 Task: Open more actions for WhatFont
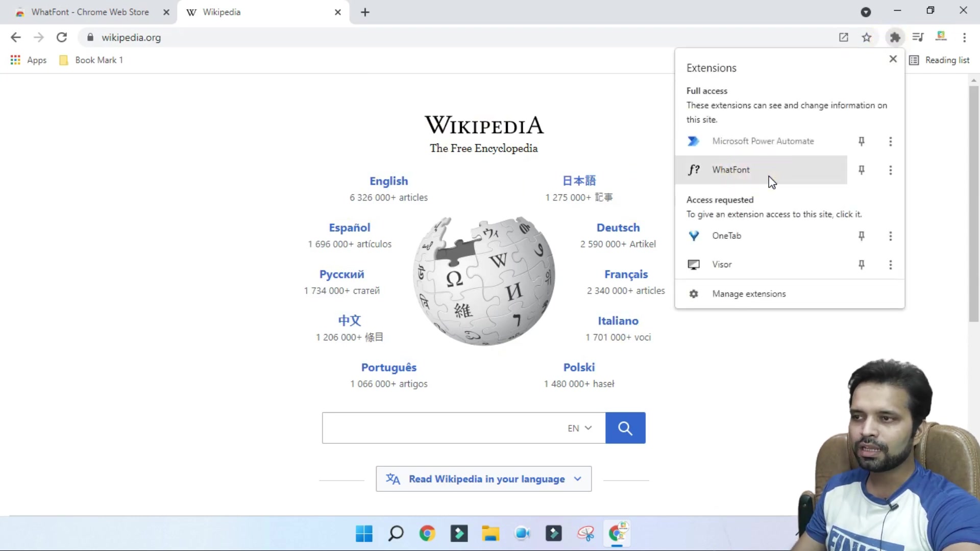(x=891, y=170)
